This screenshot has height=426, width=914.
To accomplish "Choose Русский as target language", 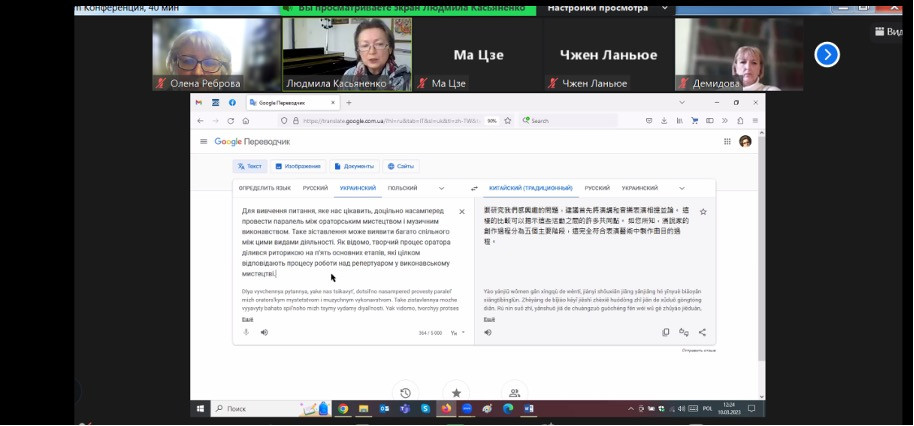I will click(597, 188).
